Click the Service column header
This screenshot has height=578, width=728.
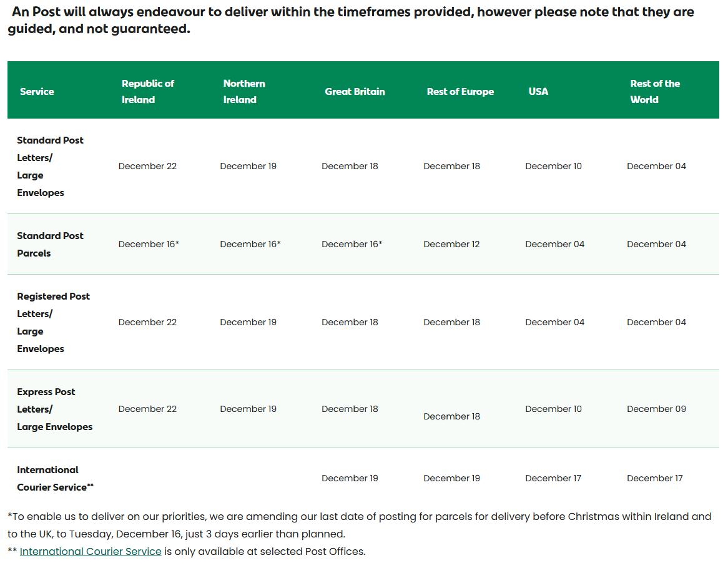(37, 92)
